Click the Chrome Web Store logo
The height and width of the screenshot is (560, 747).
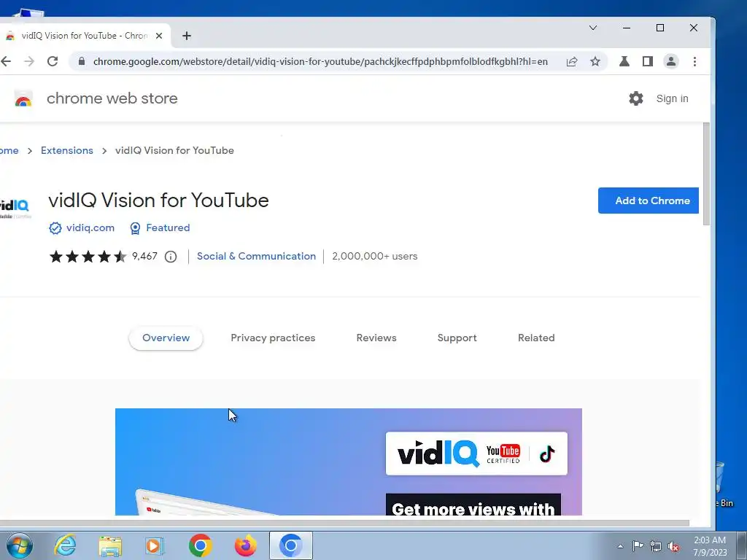[23, 98]
